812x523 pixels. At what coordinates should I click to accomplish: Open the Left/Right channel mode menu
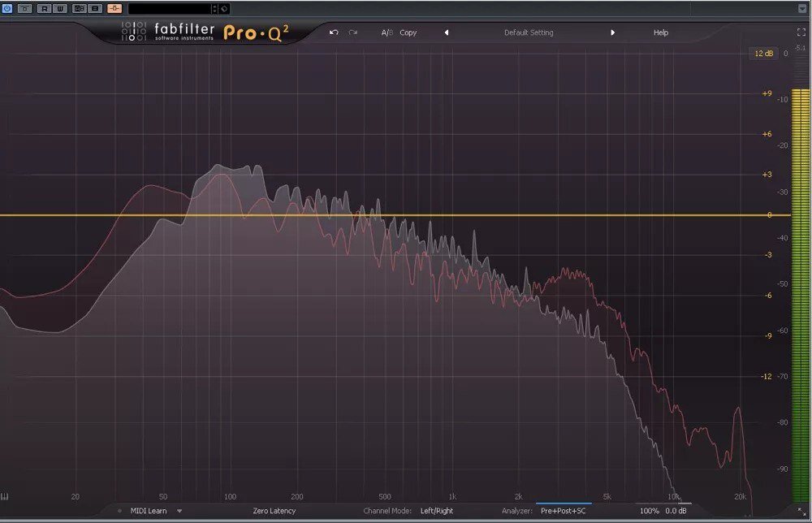[437, 511]
